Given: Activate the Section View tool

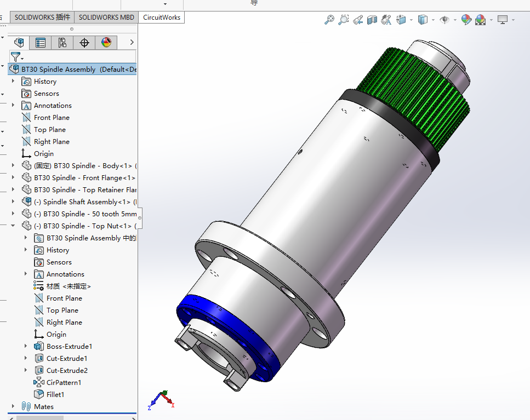Looking at the screenshot, I should pyautogui.click(x=372, y=20).
